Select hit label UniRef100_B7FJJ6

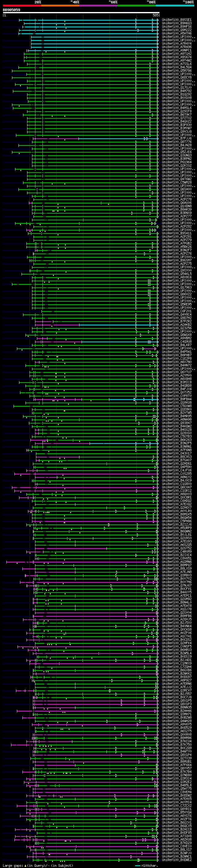pos(177,138)
